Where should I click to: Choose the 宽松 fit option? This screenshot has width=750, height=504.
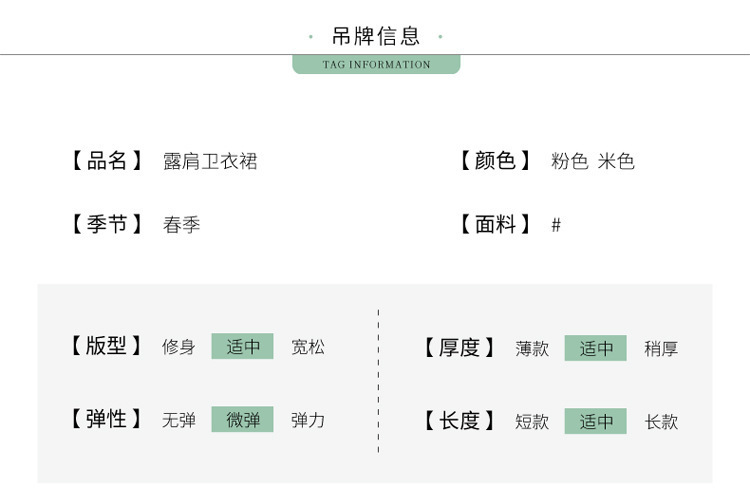[308, 348]
